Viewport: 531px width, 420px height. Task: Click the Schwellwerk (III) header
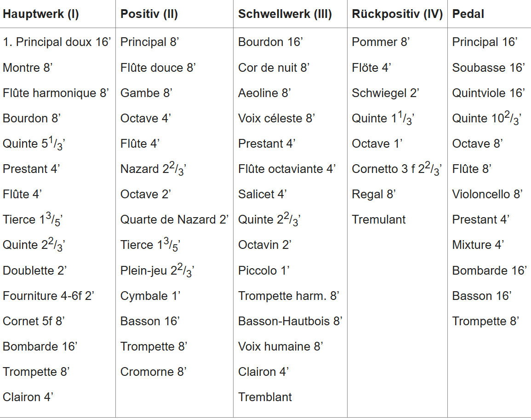pos(285,14)
